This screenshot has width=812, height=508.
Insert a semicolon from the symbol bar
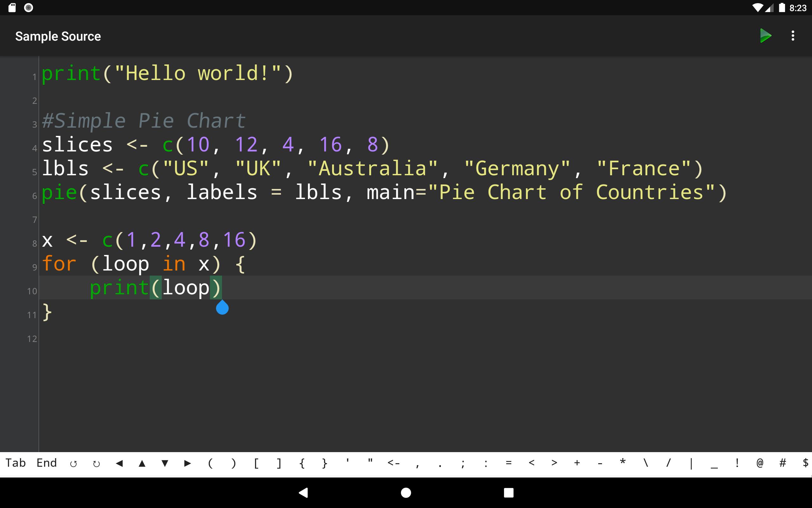click(x=463, y=464)
